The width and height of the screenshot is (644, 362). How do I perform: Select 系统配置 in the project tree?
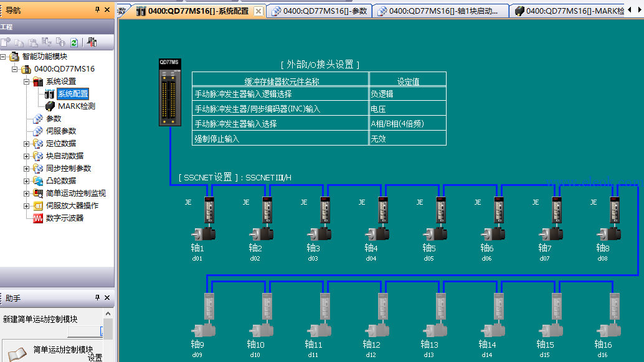click(x=73, y=94)
